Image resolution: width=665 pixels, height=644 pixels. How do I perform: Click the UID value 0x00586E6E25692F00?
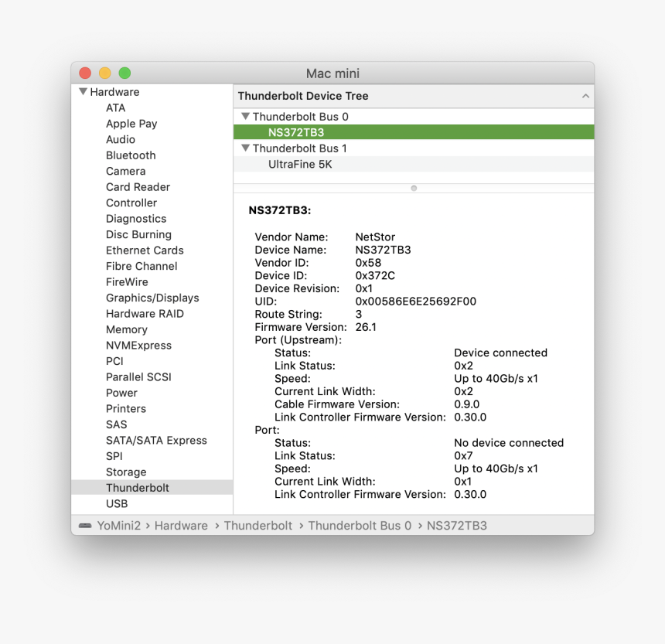[416, 302]
